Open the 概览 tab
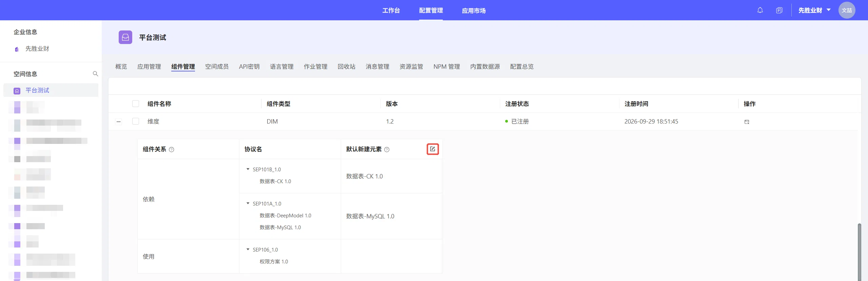The image size is (868, 281). (x=121, y=67)
